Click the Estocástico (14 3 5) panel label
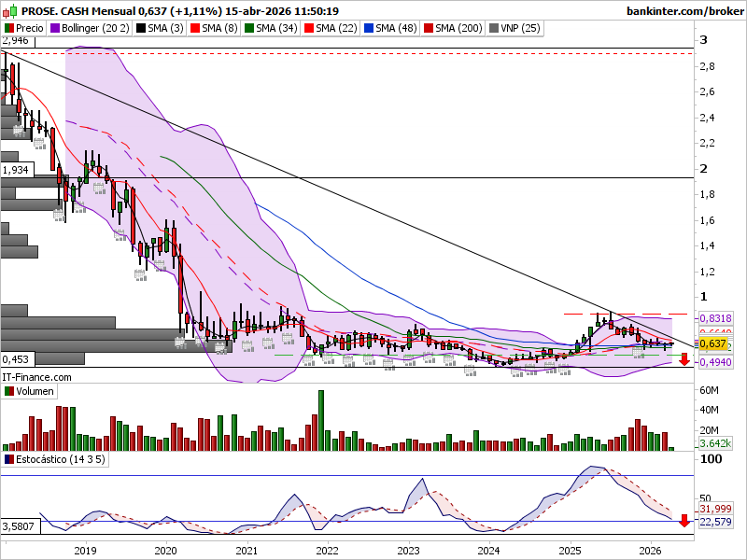Image resolution: width=747 pixels, height=560 pixels. [x=54, y=459]
